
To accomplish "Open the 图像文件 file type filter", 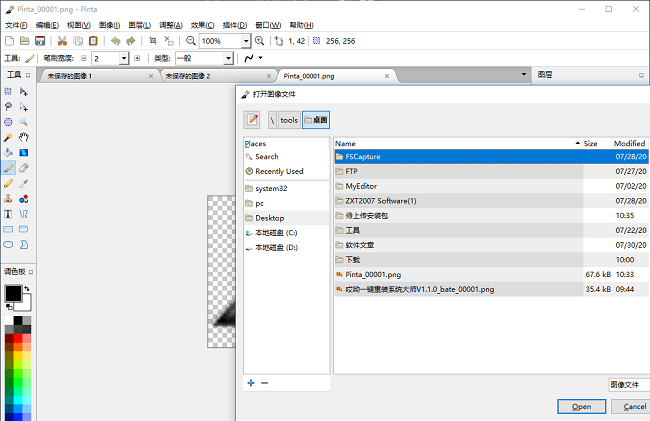I will (x=627, y=385).
